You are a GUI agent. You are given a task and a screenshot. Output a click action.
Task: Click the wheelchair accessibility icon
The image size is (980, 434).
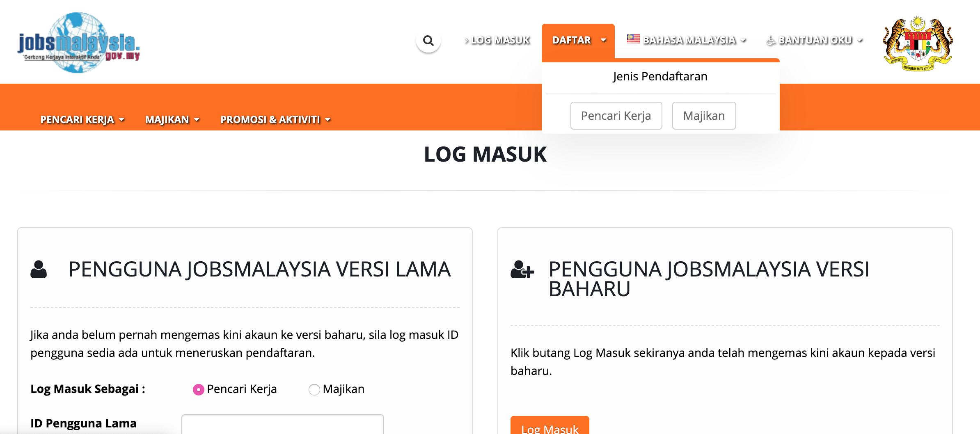pos(771,40)
